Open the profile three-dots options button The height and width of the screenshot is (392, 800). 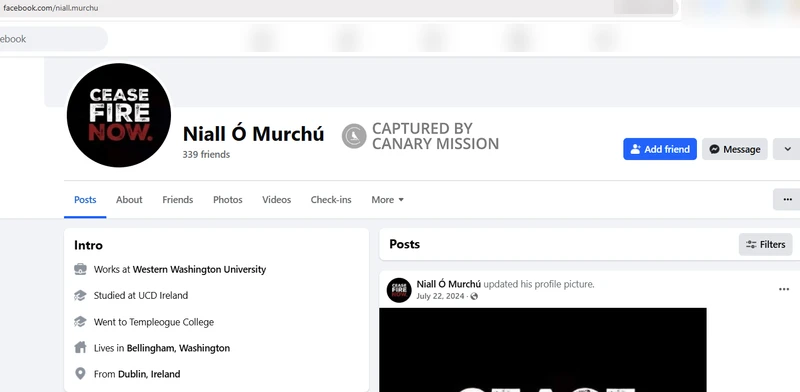(787, 200)
